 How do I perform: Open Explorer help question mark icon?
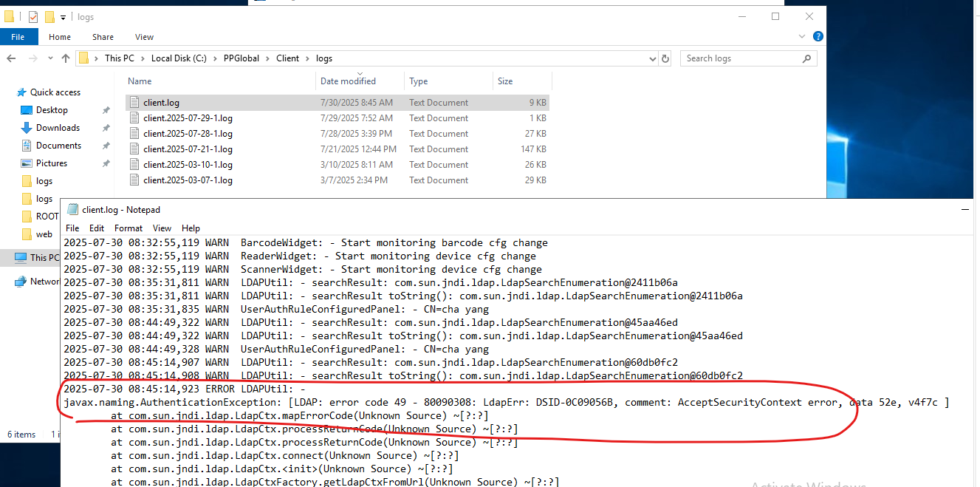pos(818,36)
